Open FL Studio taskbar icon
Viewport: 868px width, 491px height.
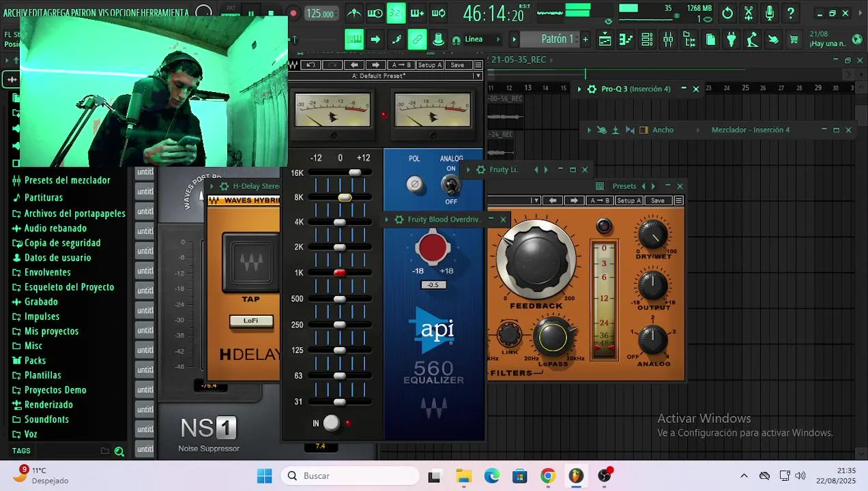click(576, 476)
